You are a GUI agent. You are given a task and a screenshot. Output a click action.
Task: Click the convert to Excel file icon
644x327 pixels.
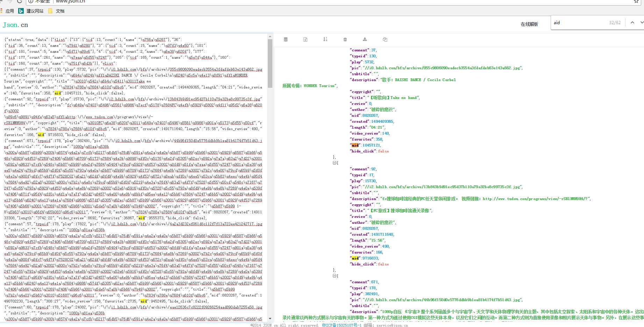(x=305, y=40)
